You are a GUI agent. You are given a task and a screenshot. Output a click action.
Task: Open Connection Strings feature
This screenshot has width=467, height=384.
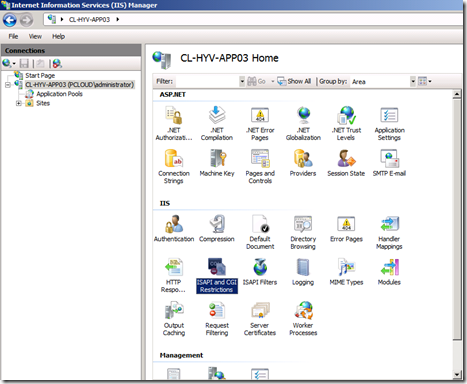(174, 166)
